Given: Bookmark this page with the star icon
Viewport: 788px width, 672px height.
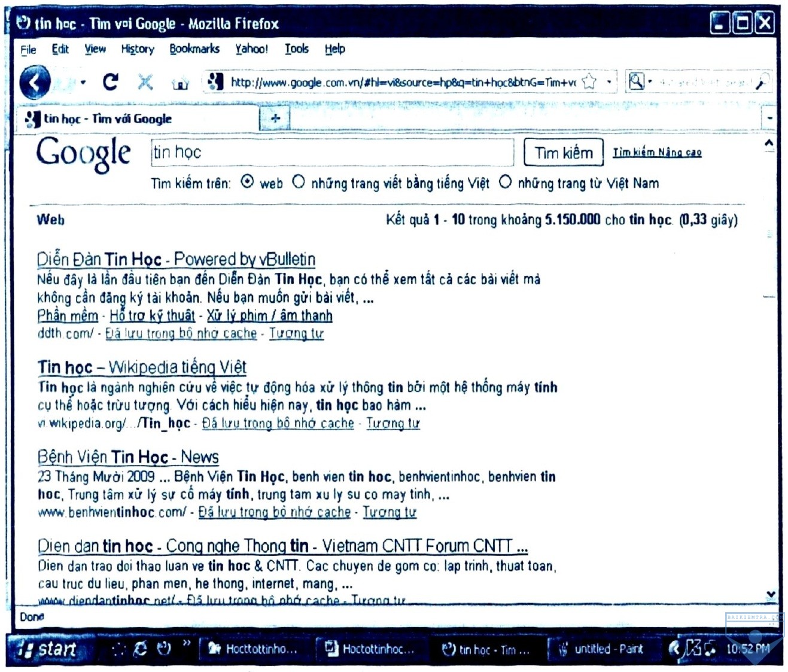Looking at the screenshot, I should (589, 81).
